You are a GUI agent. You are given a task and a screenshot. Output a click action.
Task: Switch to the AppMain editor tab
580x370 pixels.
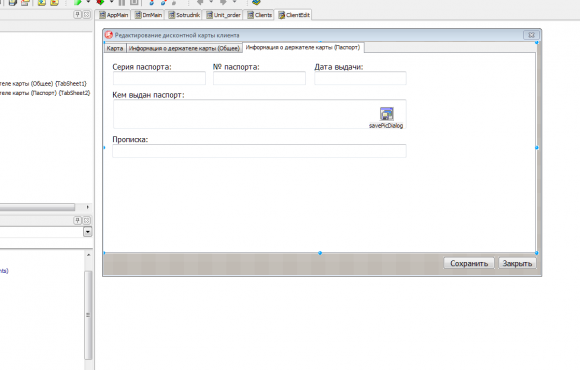(x=114, y=15)
